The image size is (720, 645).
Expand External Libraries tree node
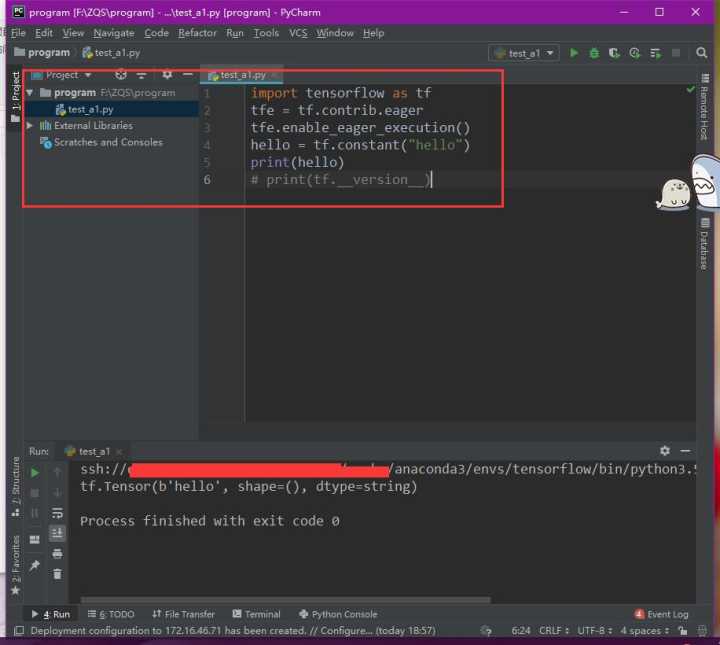[x=30, y=125]
